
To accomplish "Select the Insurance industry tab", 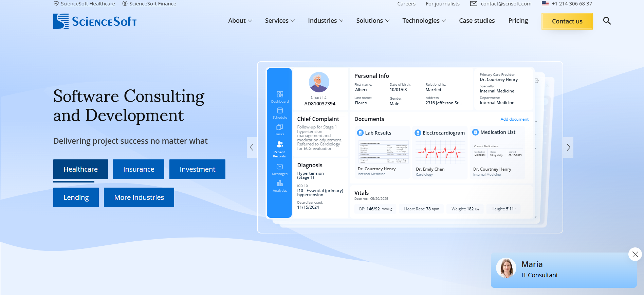I will point(139,169).
